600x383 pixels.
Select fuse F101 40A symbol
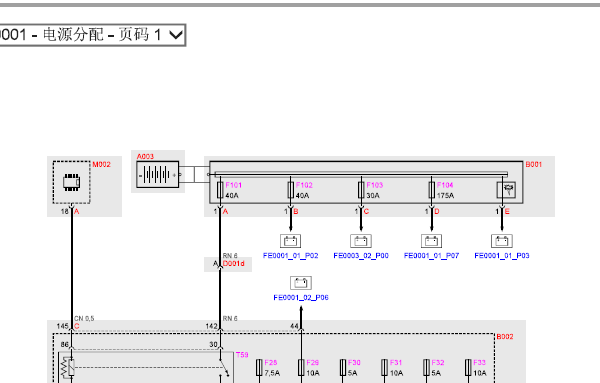220,190
